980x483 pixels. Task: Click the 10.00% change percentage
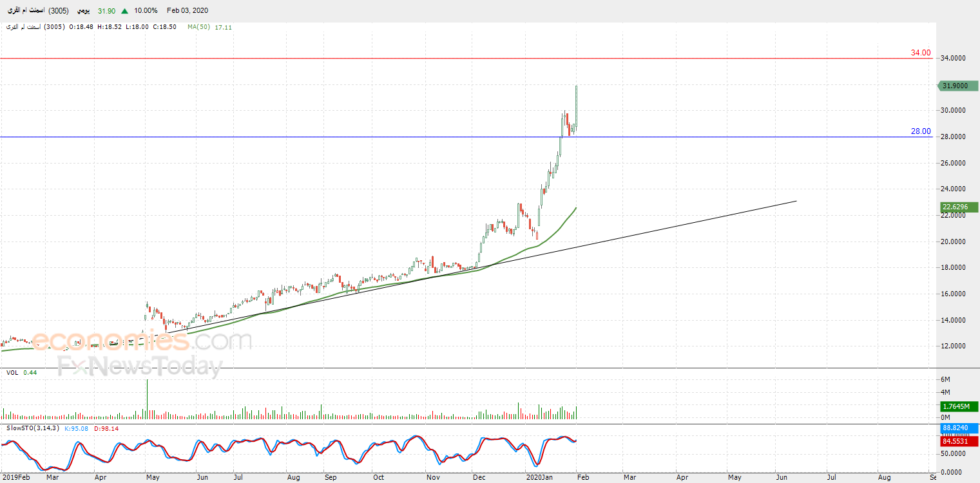point(145,11)
